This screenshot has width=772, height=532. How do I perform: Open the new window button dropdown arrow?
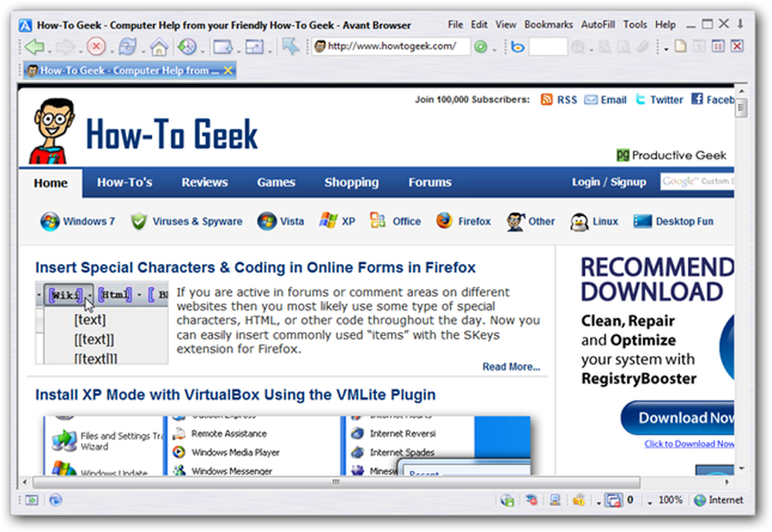click(239, 51)
